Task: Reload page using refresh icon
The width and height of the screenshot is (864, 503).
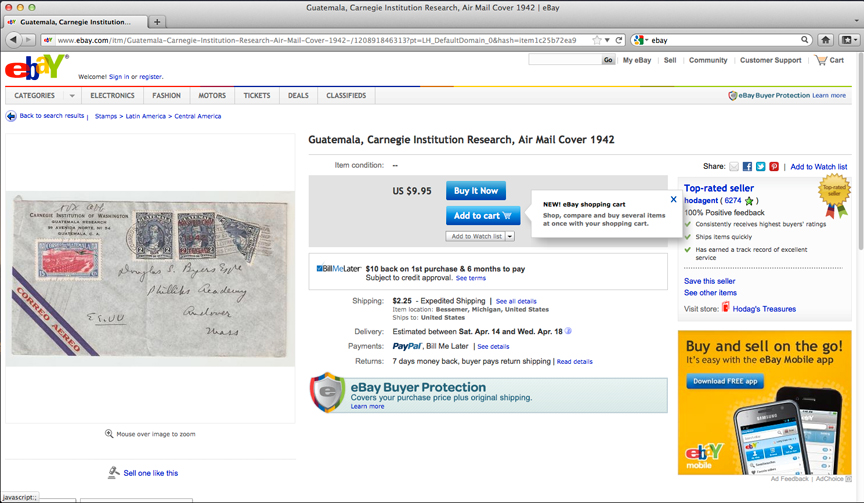Action: (619, 40)
